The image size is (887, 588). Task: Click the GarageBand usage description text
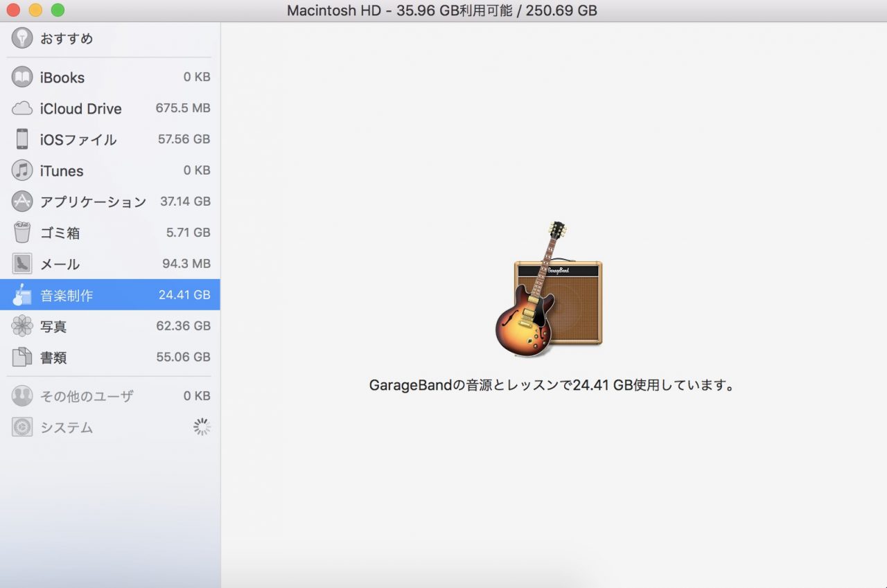(x=552, y=385)
